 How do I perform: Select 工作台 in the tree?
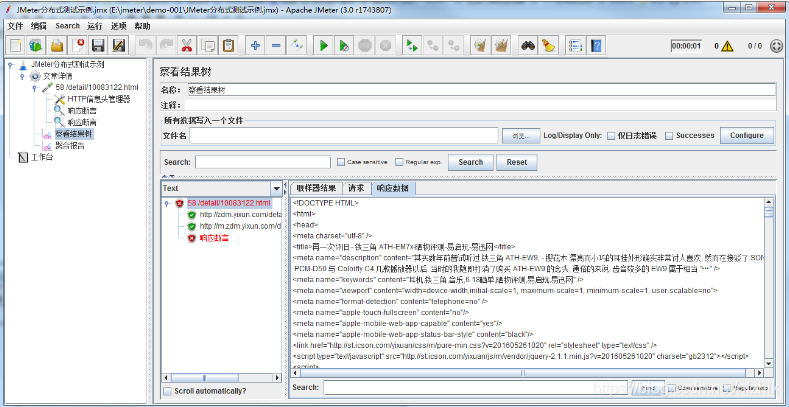[x=42, y=157]
